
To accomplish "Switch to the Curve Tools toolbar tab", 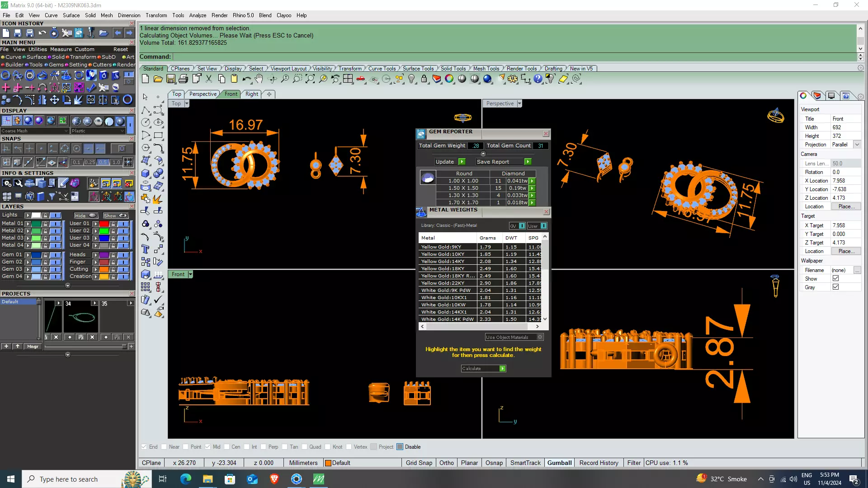I will point(382,69).
